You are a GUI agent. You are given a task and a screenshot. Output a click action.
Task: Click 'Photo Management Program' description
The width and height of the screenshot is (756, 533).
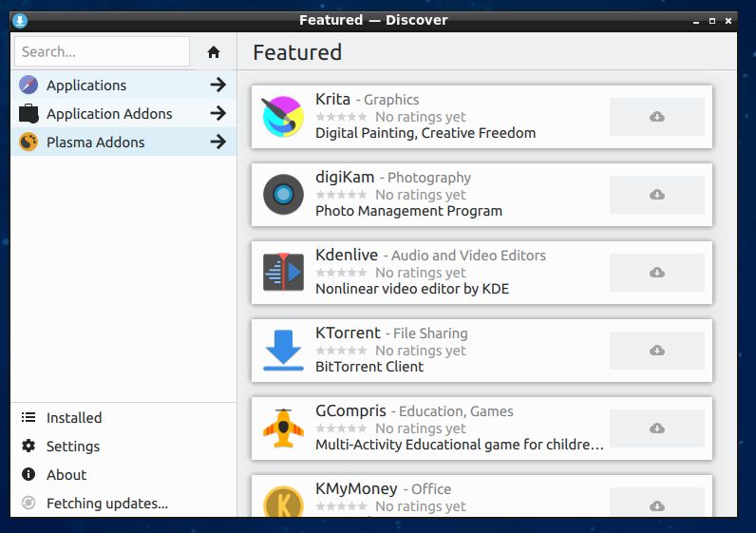[x=408, y=211]
